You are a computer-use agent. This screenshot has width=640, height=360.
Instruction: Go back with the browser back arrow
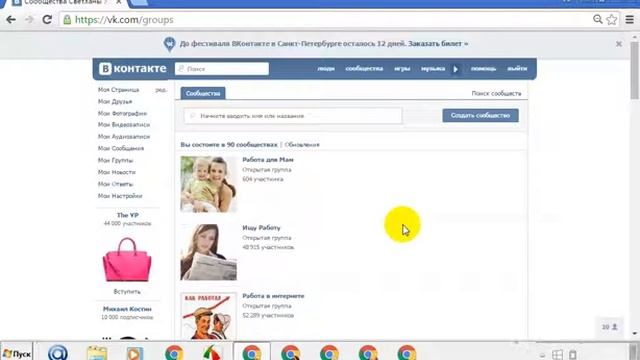[11, 20]
